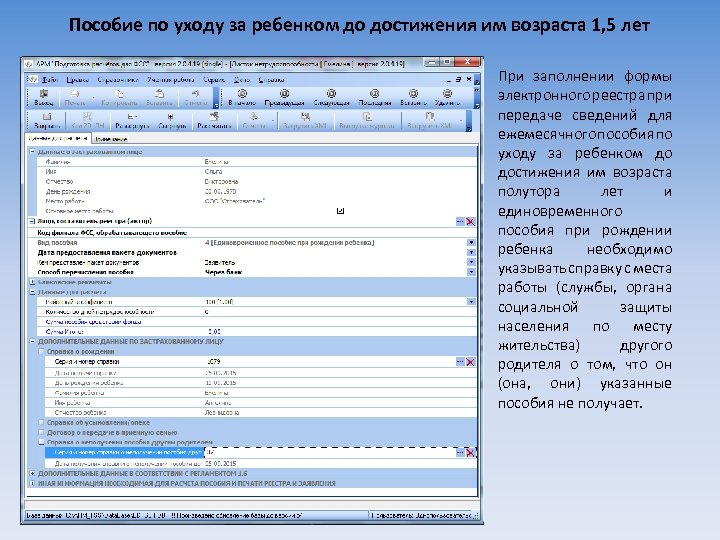Click ellipsis in highlighted неполучении пособия row
The width and height of the screenshot is (720, 540).
[460, 453]
